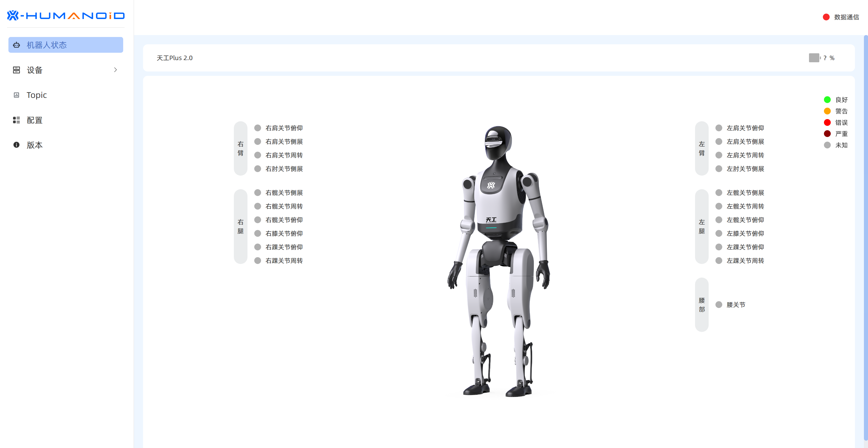The height and width of the screenshot is (448, 868).
Task: Click the 配置 configuration list icon
Action: click(x=16, y=120)
